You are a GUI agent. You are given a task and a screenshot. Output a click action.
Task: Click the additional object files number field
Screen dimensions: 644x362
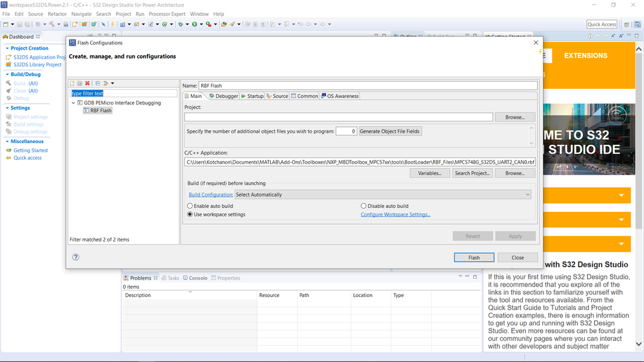click(346, 131)
